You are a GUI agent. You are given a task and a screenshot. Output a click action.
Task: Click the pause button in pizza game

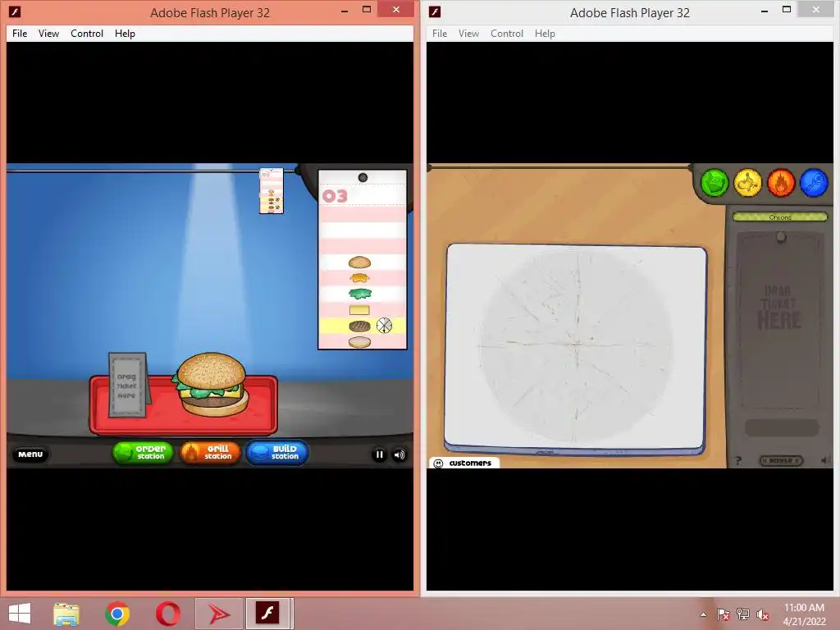781,460
